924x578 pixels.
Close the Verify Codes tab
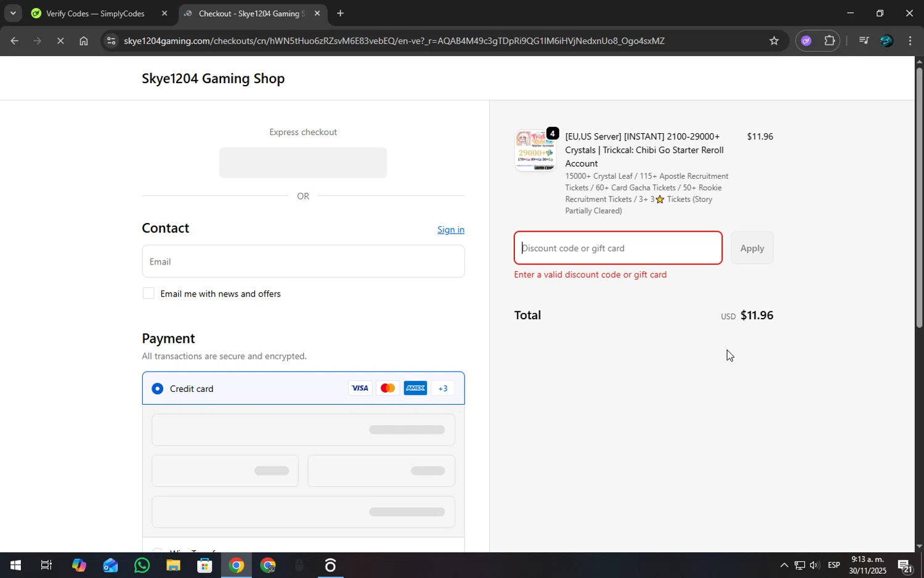164,14
